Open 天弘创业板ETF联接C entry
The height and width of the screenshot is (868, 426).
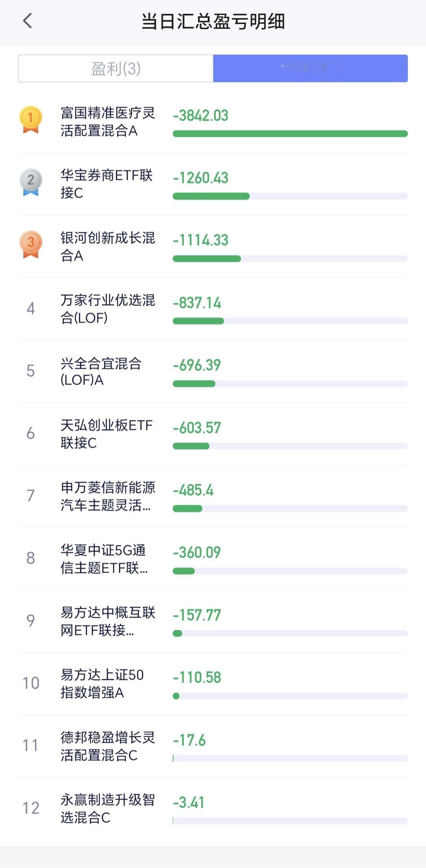pos(213,434)
